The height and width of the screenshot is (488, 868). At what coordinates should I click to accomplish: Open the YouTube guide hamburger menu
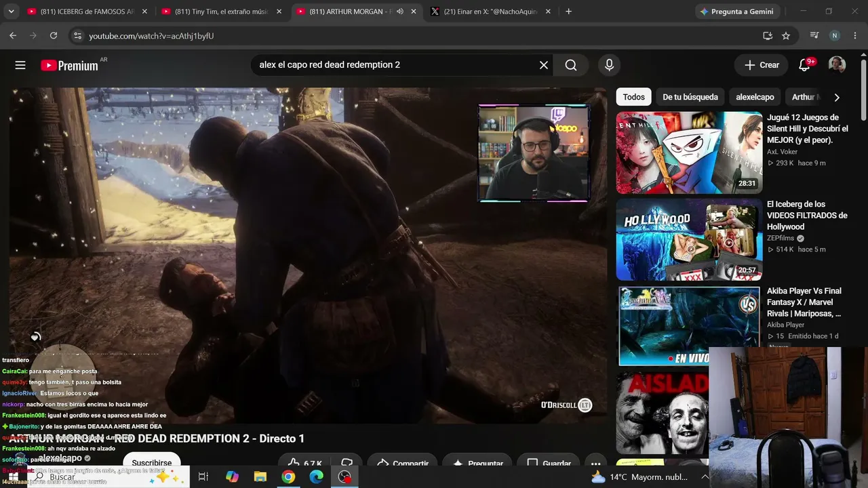pos(20,65)
